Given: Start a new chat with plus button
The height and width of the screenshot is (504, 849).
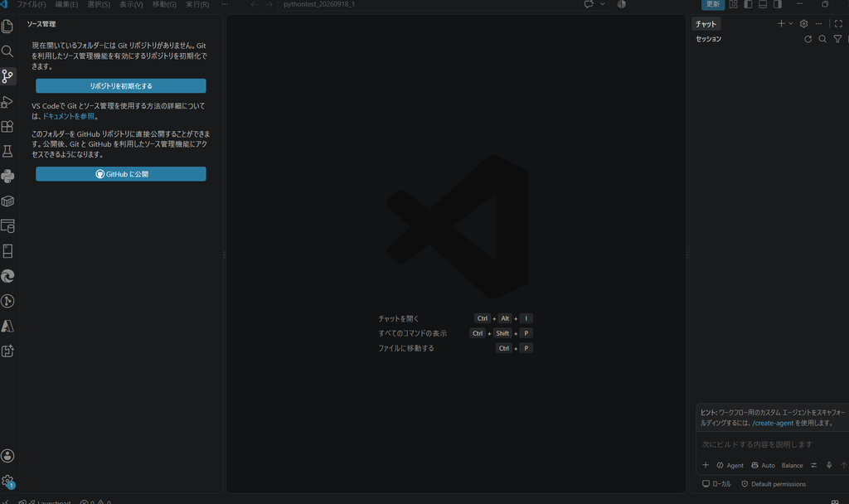Looking at the screenshot, I should (781, 24).
